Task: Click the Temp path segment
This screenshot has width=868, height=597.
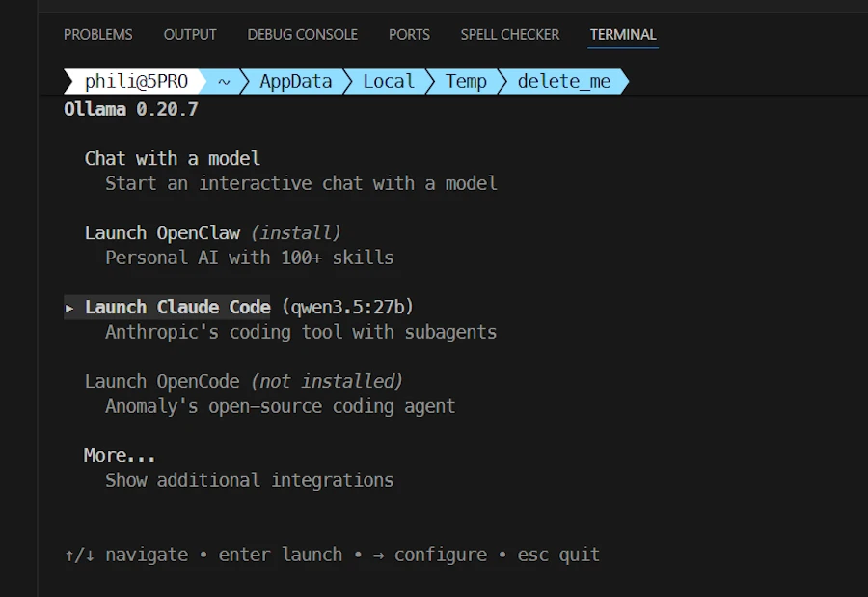Action: point(466,81)
